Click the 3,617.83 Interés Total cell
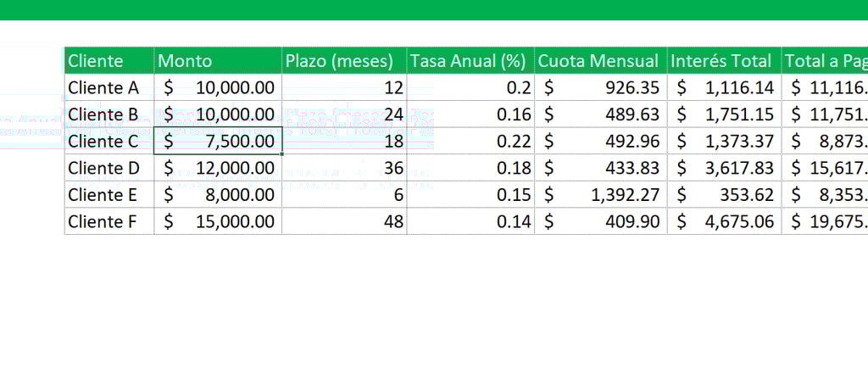Screen dimensions: 868x368 tap(724, 168)
